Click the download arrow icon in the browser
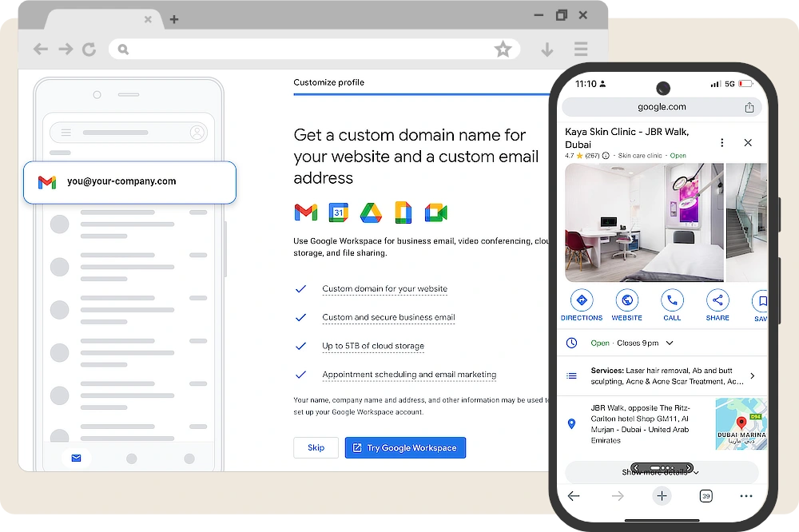Viewport: 799px width, 532px height. coord(547,50)
